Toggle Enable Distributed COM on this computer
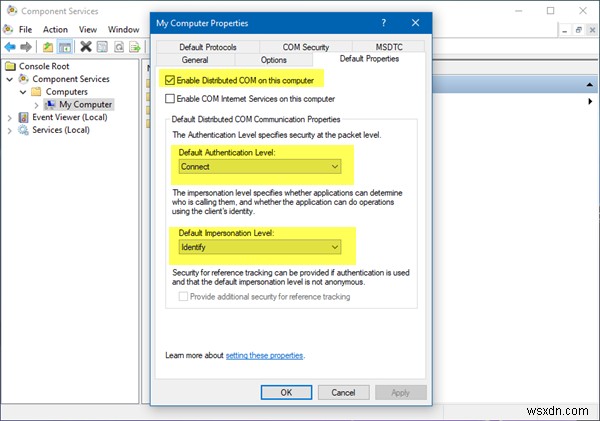This screenshot has height=421, width=600. pyautogui.click(x=170, y=80)
